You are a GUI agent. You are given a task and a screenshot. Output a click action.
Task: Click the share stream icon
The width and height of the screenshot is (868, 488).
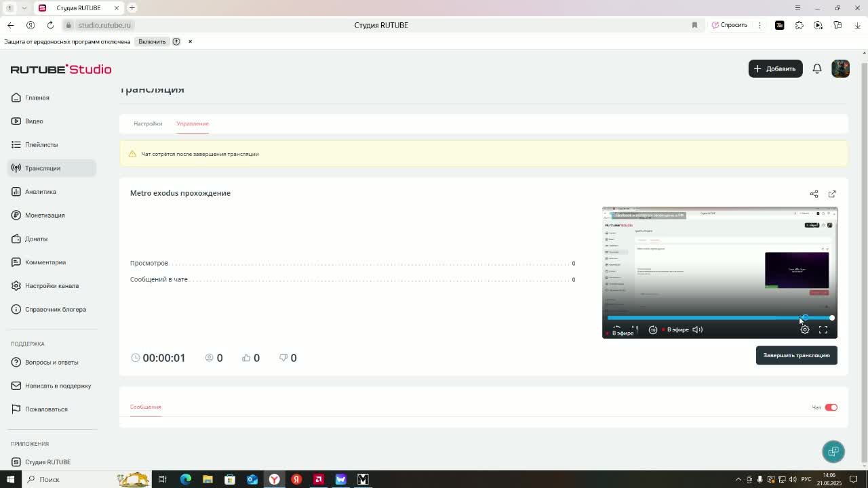click(814, 194)
